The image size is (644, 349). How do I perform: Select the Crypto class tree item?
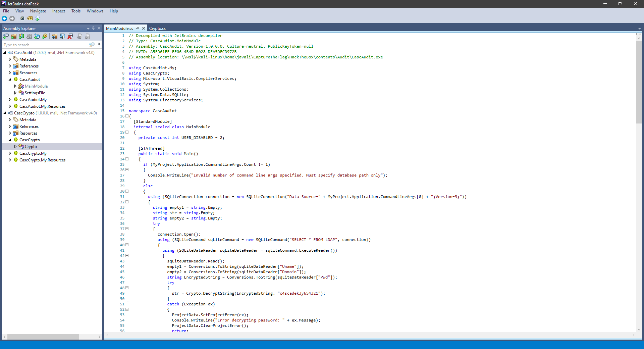pyautogui.click(x=31, y=147)
